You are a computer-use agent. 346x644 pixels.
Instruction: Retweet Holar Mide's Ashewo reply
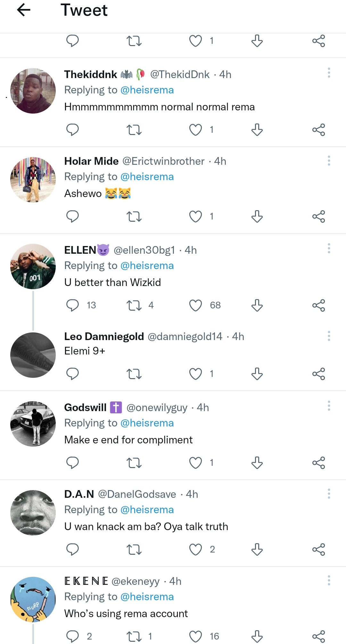134,217
